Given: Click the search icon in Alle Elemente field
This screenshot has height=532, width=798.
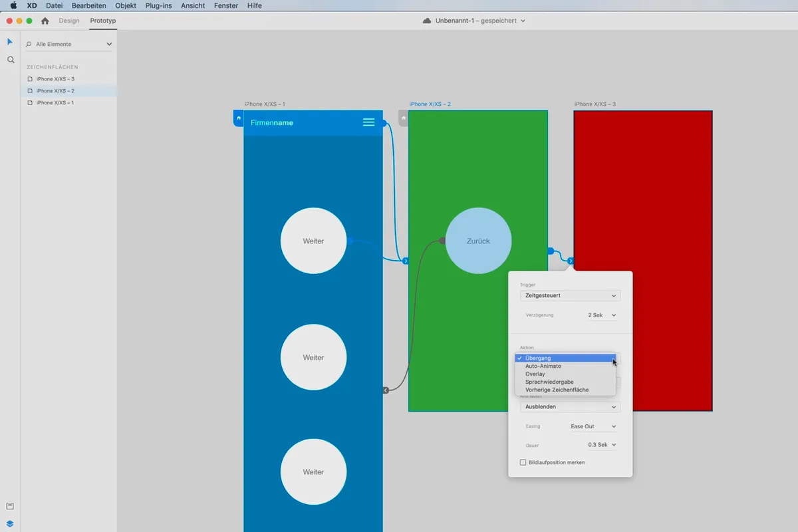Looking at the screenshot, I should [x=29, y=44].
